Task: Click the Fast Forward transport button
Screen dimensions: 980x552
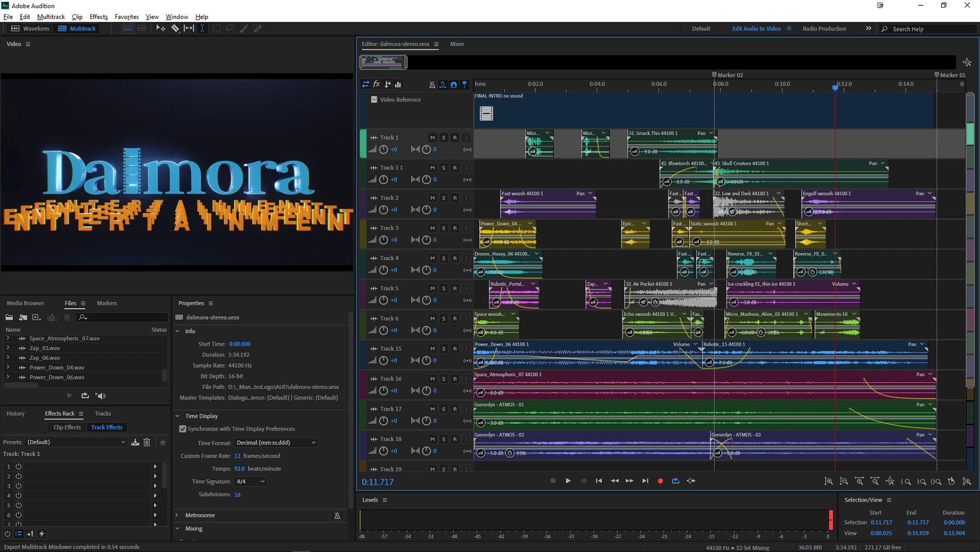Action: click(x=629, y=481)
